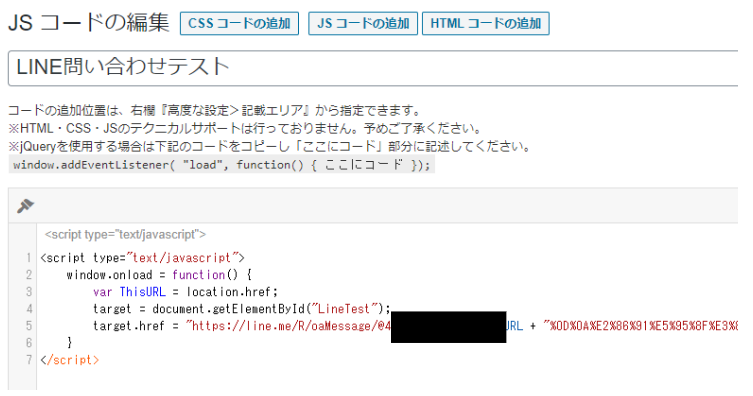Open the HTML コードの追加 button
Image resolution: width=753 pixels, height=396 pixels.
[x=486, y=24]
